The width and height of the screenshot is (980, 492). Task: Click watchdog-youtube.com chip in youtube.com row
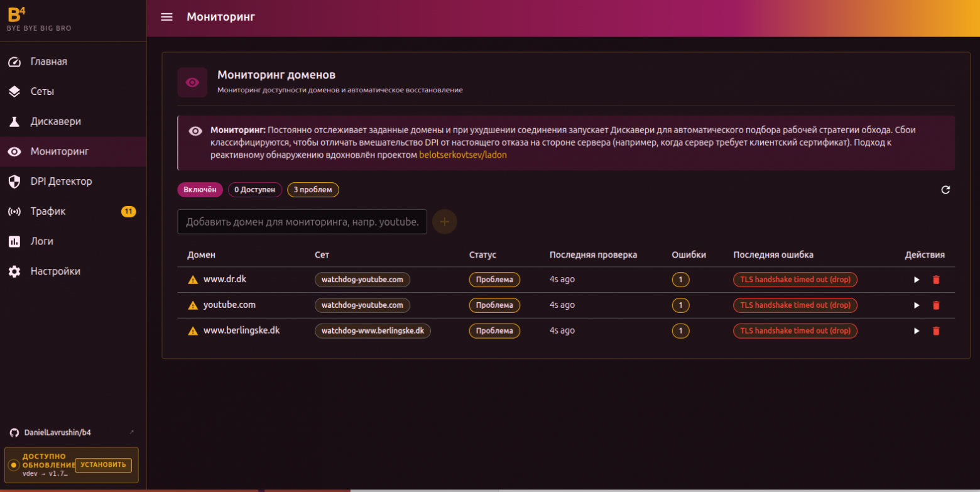(x=362, y=305)
